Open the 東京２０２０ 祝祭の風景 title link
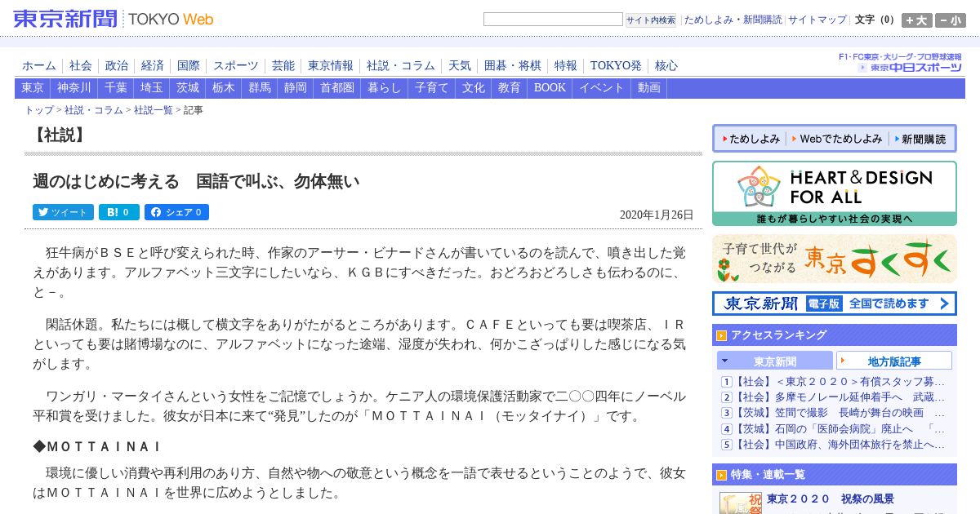The image size is (980, 514). [x=831, y=499]
